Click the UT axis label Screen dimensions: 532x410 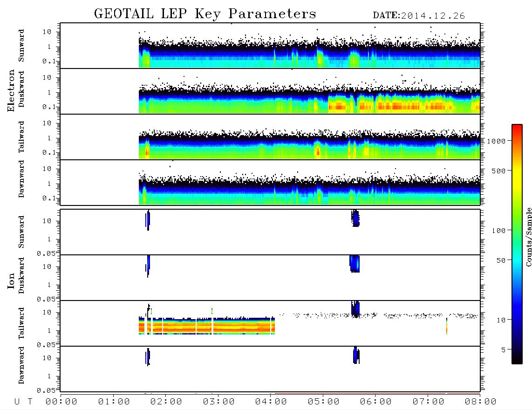click(23, 402)
